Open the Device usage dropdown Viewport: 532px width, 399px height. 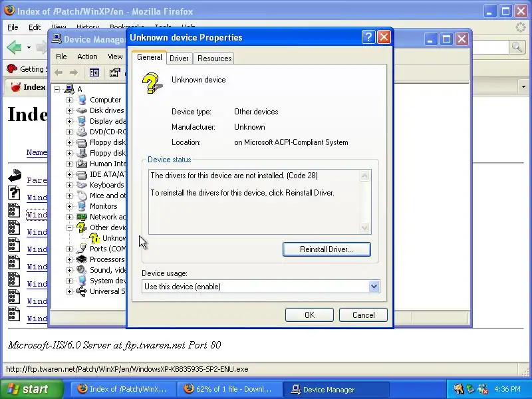pyautogui.click(x=374, y=287)
